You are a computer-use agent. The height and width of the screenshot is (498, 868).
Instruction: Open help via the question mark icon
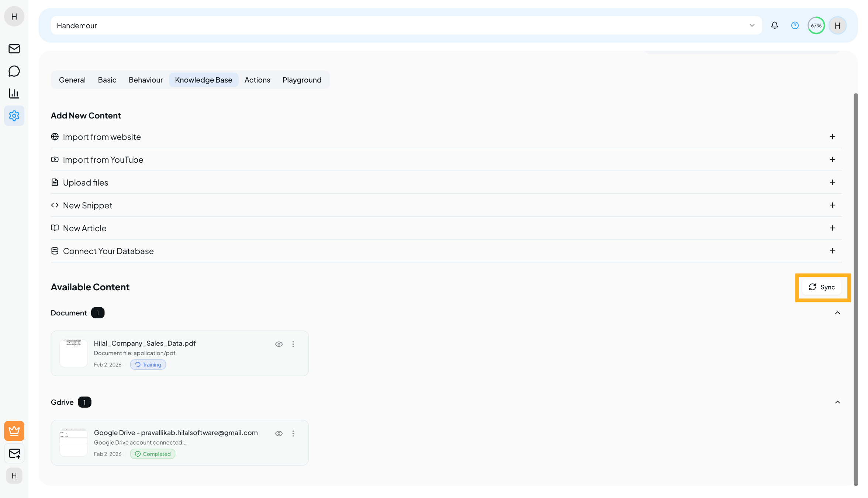[795, 25]
